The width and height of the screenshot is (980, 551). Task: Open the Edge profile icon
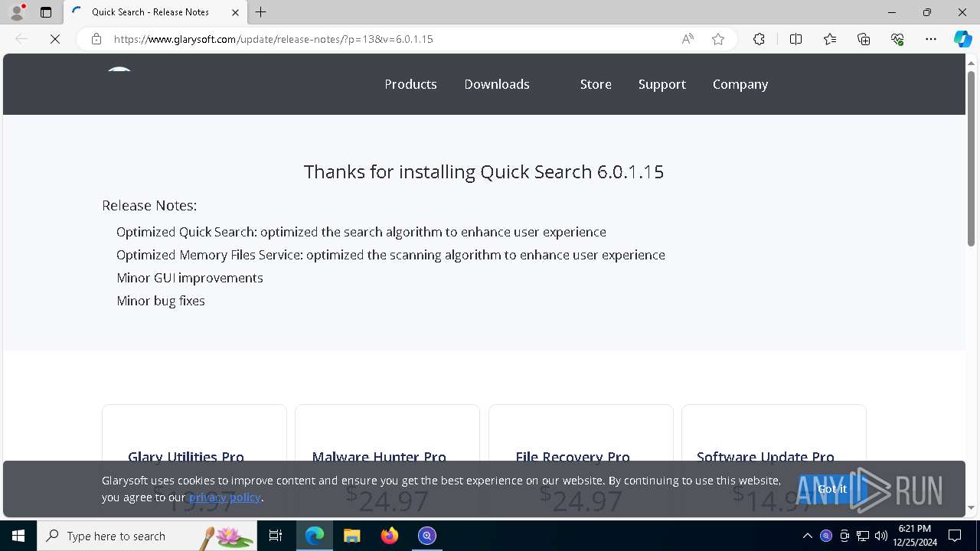pos(17,12)
